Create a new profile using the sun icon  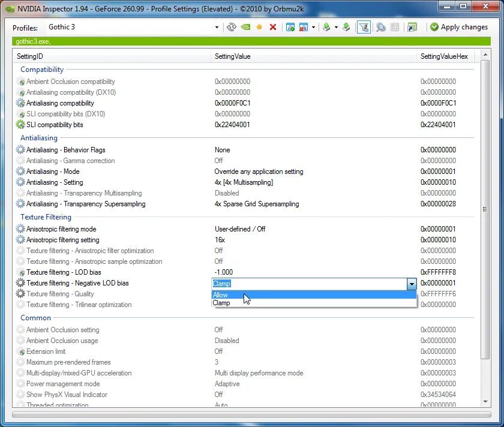tap(259, 28)
